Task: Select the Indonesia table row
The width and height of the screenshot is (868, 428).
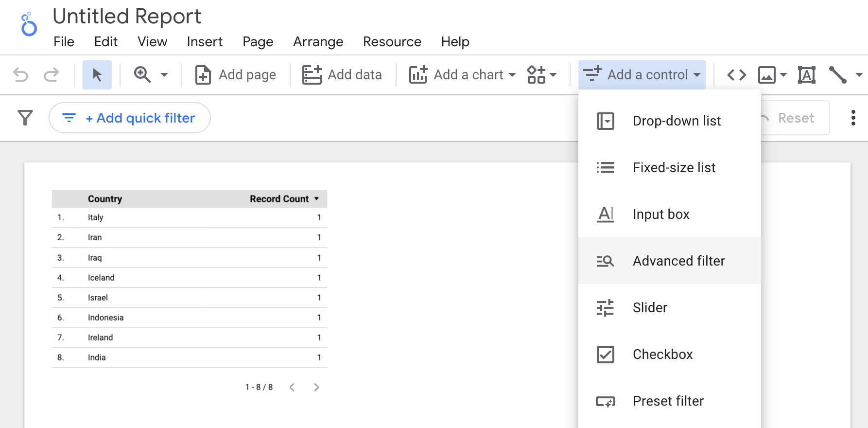Action: tap(190, 318)
